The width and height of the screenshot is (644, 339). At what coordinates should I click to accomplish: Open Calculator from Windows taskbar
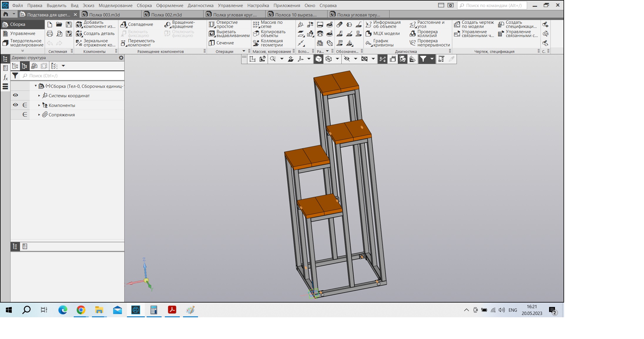pyautogui.click(x=154, y=310)
